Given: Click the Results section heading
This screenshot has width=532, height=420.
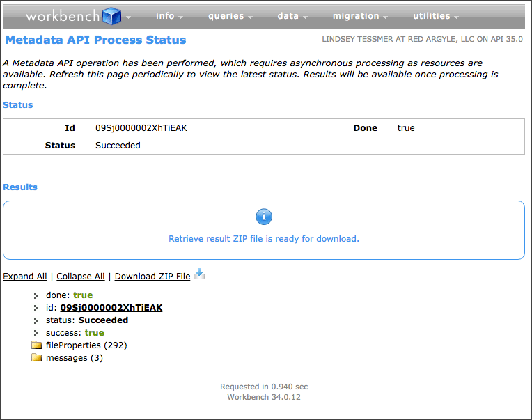Looking at the screenshot, I should [20, 187].
